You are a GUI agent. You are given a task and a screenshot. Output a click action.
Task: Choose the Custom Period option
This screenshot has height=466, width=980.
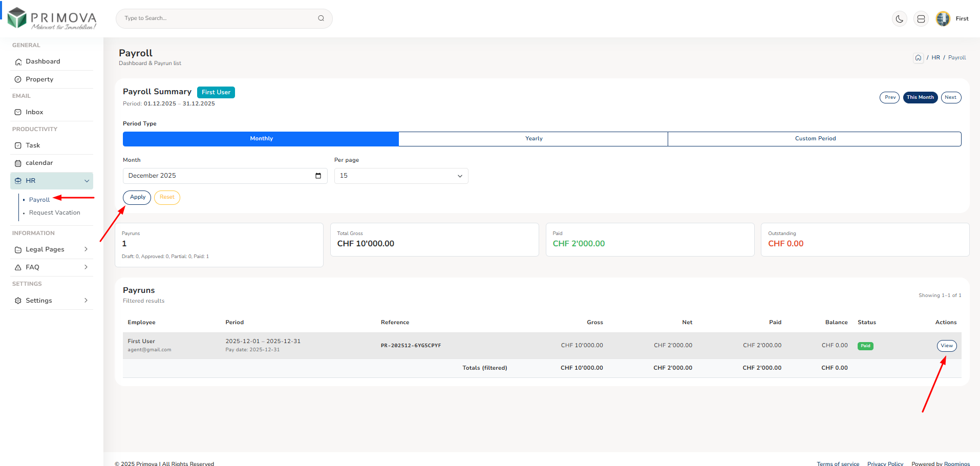pos(815,139)
